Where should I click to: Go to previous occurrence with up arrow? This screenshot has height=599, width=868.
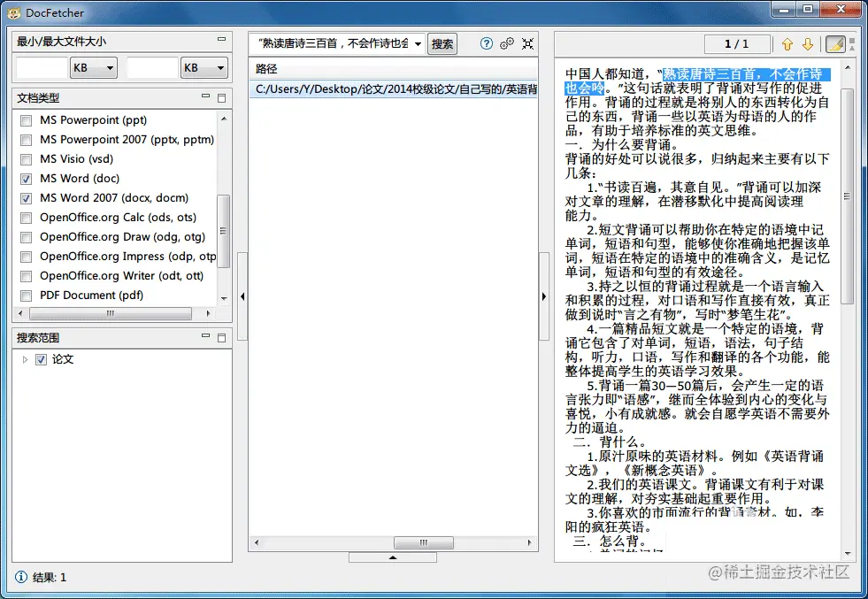tap(787, 44)
